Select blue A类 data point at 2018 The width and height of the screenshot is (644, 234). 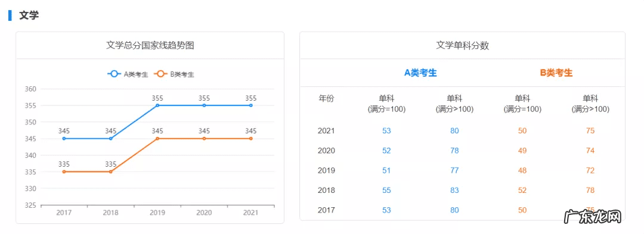point(110,139)
